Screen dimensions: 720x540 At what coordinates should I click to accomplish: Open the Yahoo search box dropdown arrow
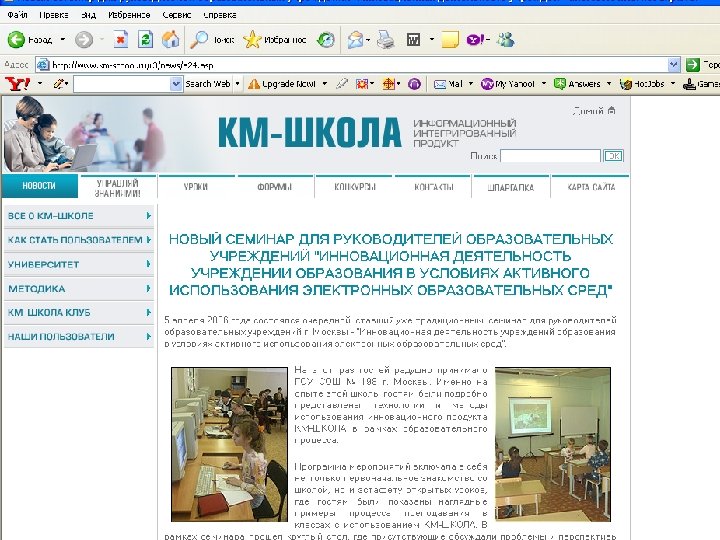pyautogui.click(x=176, y=84)
